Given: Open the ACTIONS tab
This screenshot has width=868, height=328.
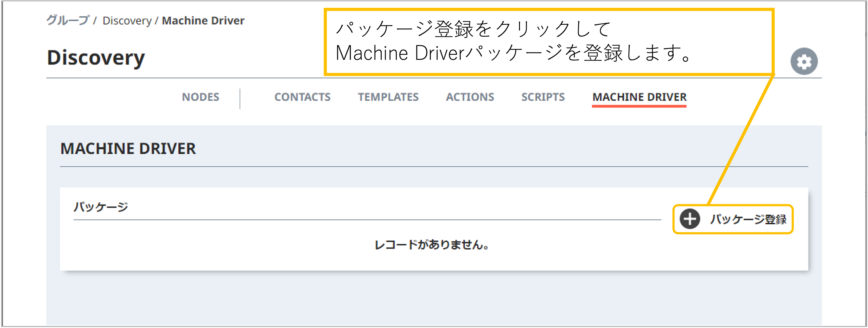Looking at the screenshot, I should 470,97.
